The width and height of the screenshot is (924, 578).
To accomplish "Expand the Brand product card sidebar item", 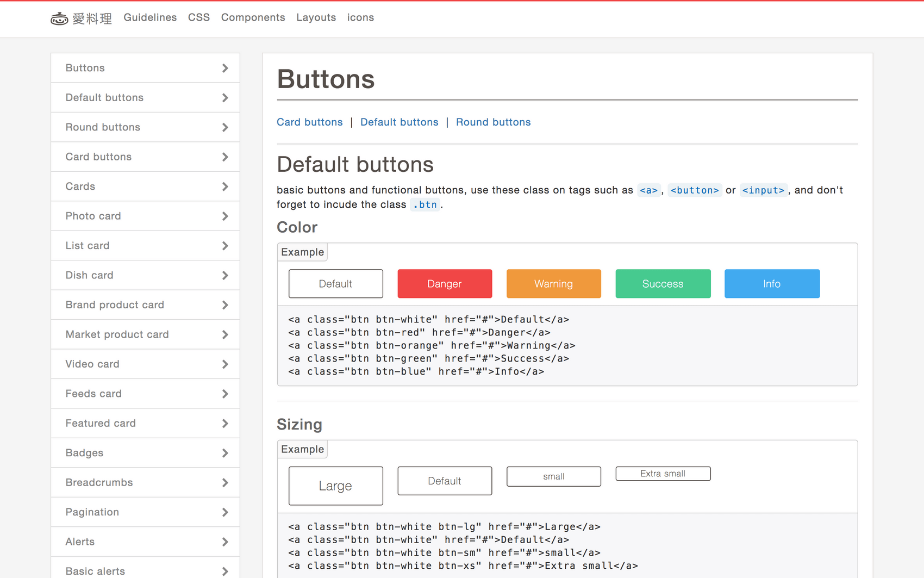I will 145,305.
